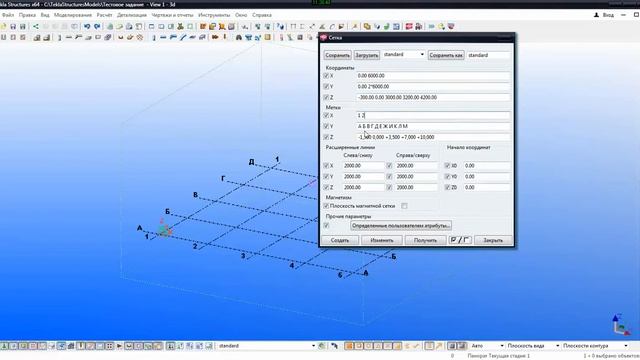The width and height of the screenshot is (640, 360).
Task: Click the orange double-arrow icon in second toolbar row
Action: pos(215,38)
